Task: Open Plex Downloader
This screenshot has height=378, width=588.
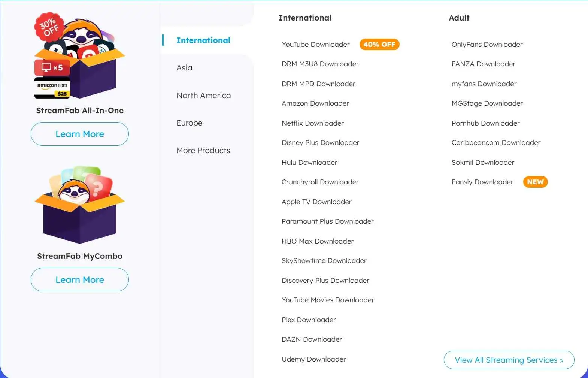Action: (309, 320)
